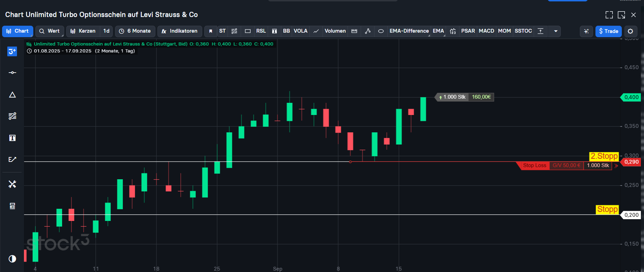This screenshot has width=644, height=272.
Task: Toggle the MACD indicator
Action: coord(486,31)
